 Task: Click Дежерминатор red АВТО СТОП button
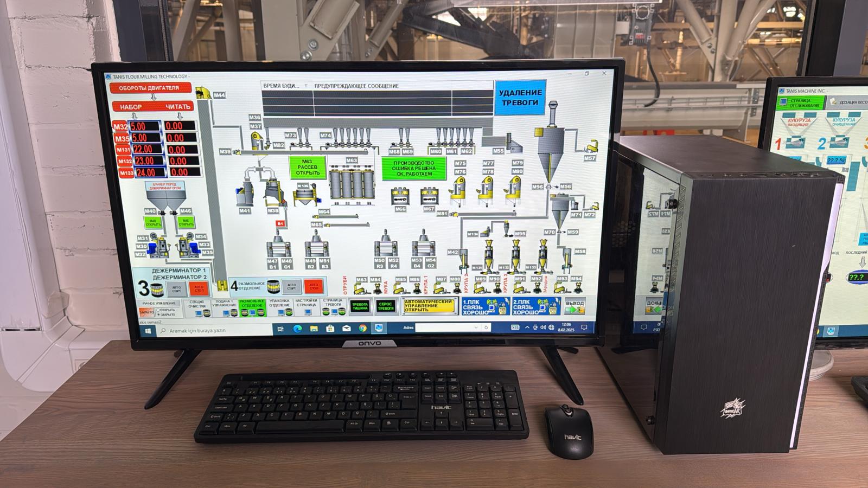199,288
